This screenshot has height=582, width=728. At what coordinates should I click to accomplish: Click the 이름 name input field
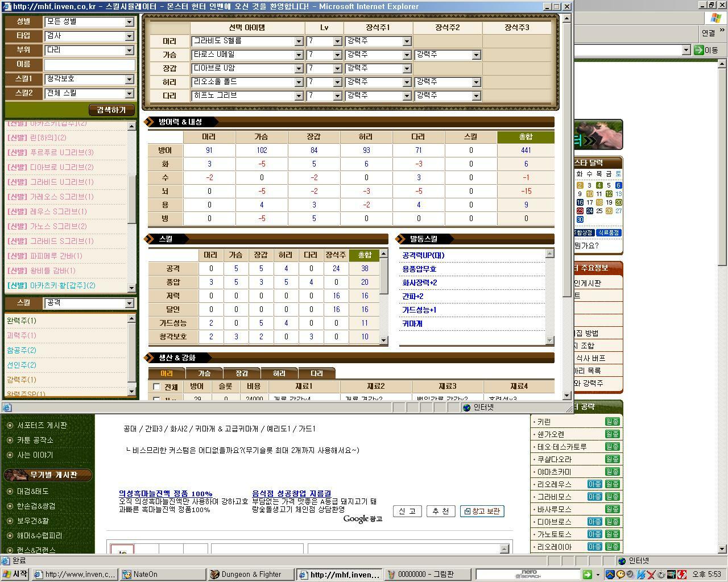click(89, 64)
